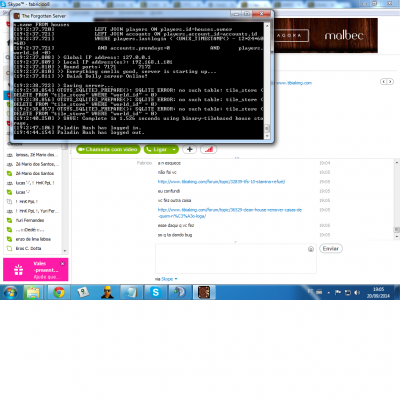Click the network icon in the system tray
The height and width of the screenshot is (400, 400).
[x=348, y=293]
